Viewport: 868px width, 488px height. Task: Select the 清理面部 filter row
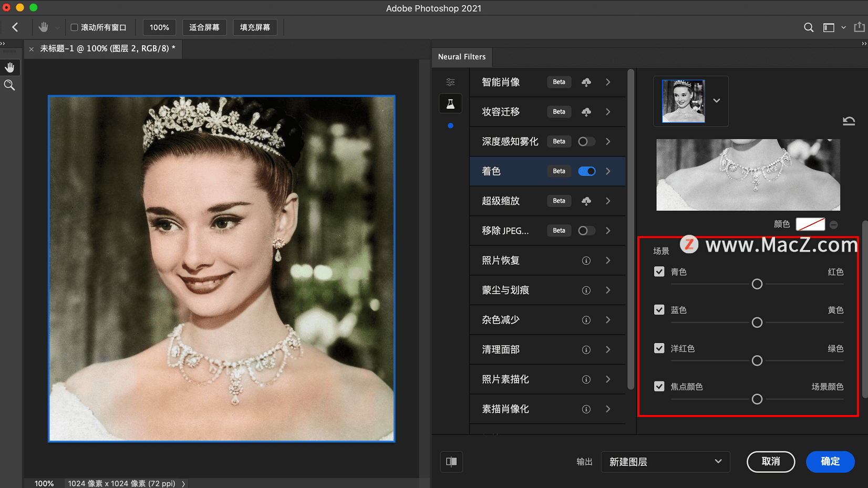[547, 350]
